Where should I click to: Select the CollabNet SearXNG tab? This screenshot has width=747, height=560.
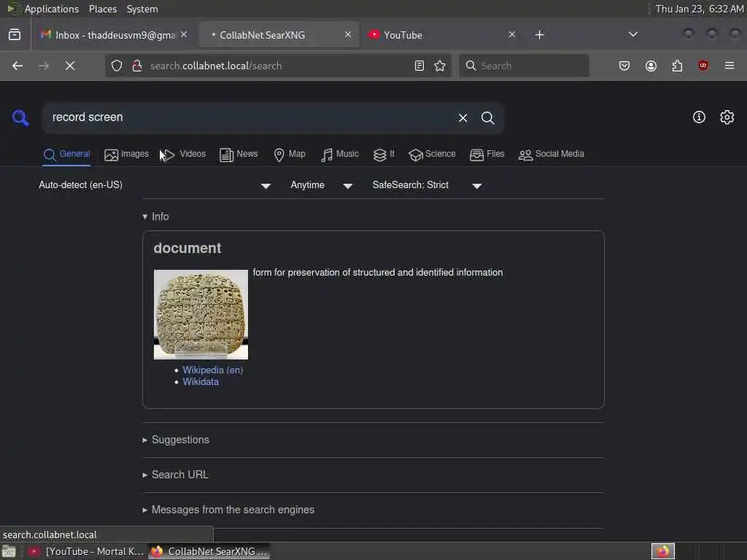click(278, 35)
